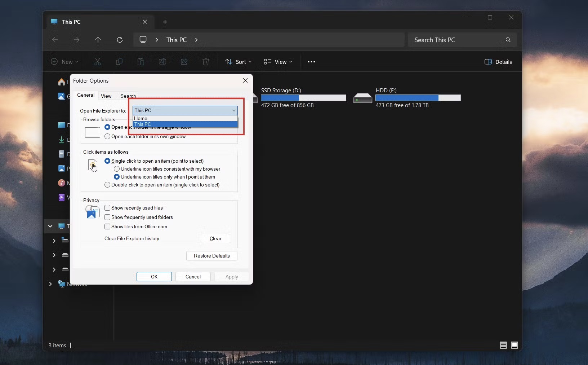Click Clear to erase File Explorer history
This screenshot has height=365, width=588.
(215, 238)
